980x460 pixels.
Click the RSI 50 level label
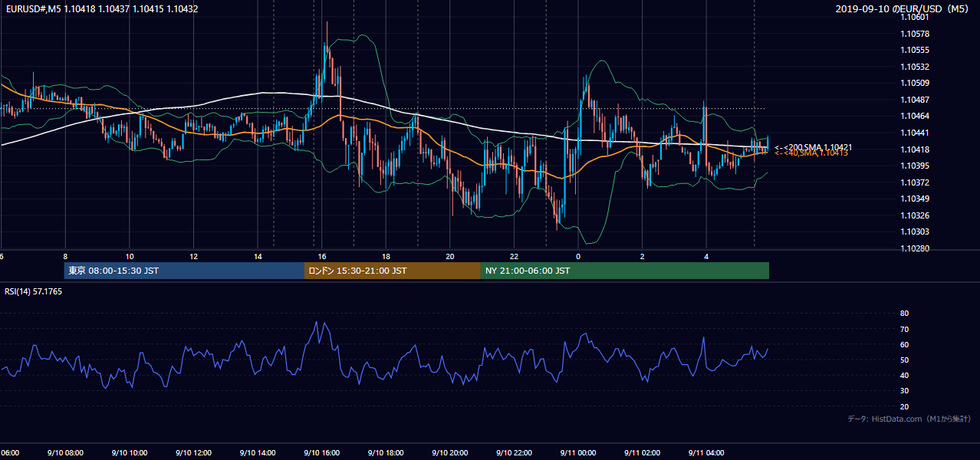pyautogui.click(x=904, y=360)
